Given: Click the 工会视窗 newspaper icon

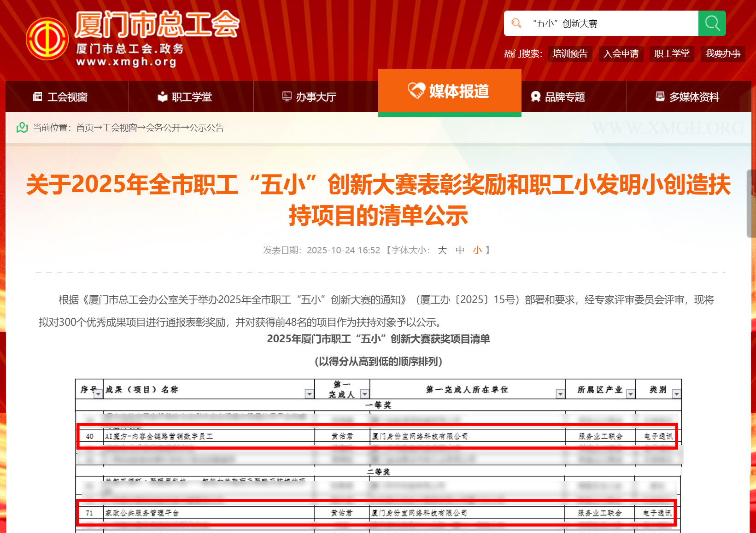Looking at the screenshot, I should [x=38, y=97].
